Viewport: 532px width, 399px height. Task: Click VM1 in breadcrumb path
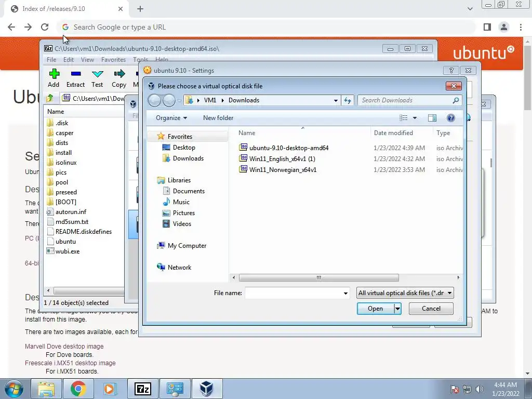[x=210, y=100]
